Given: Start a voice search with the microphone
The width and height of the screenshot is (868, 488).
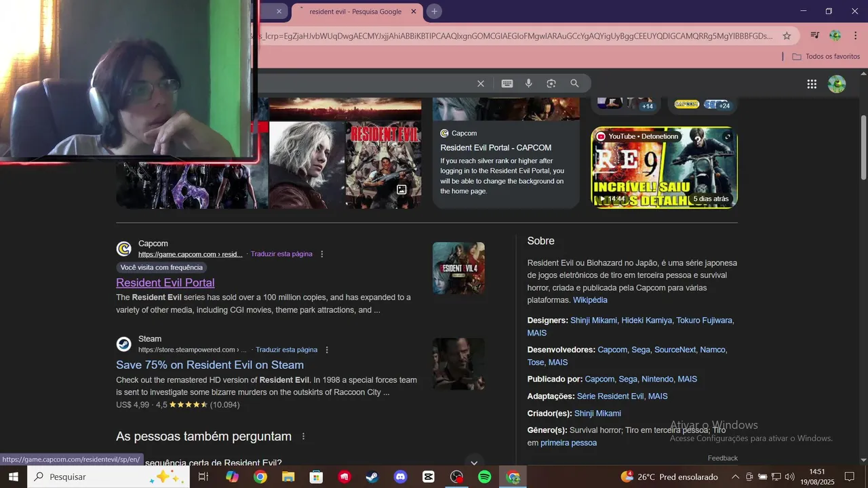Looking at the screenshot, I should pyautogui.click(x=529, y=83).
